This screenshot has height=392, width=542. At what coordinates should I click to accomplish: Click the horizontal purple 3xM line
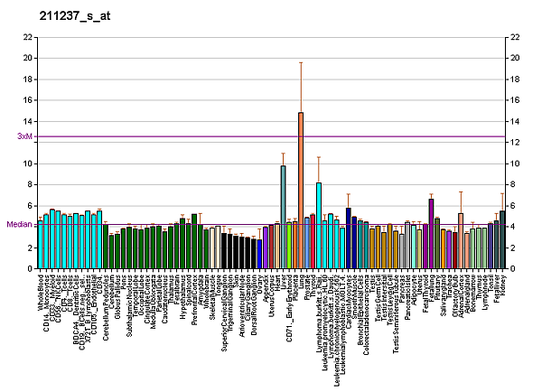point(271,136)
